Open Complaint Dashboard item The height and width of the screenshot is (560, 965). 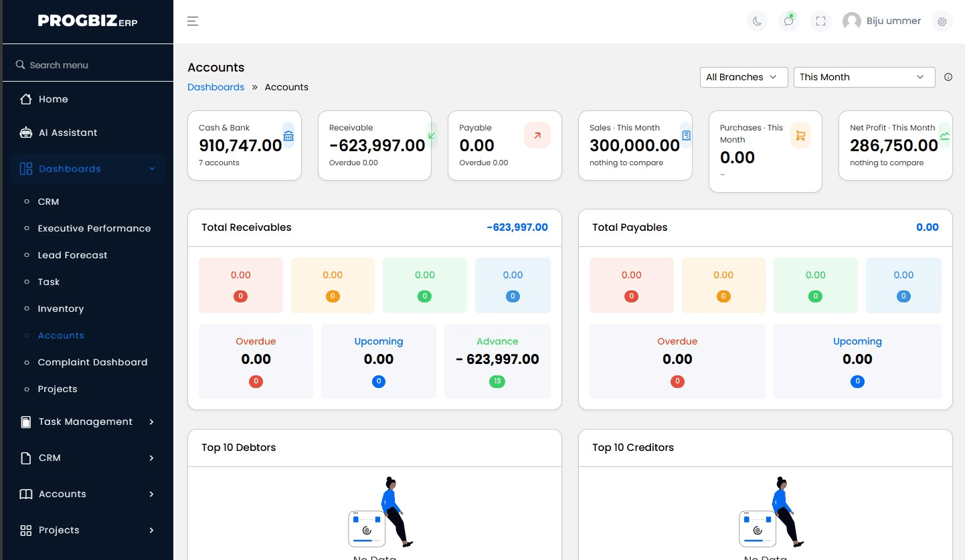click(x=92, y=362)
